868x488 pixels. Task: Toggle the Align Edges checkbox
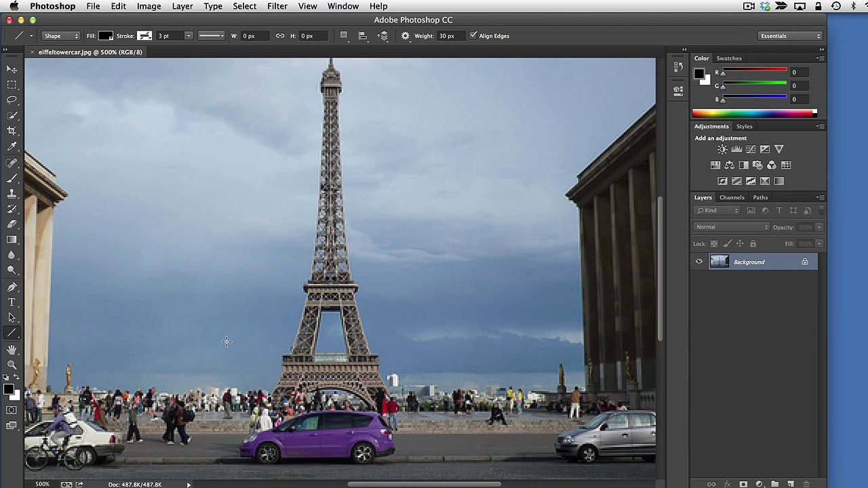coord(473,36)
